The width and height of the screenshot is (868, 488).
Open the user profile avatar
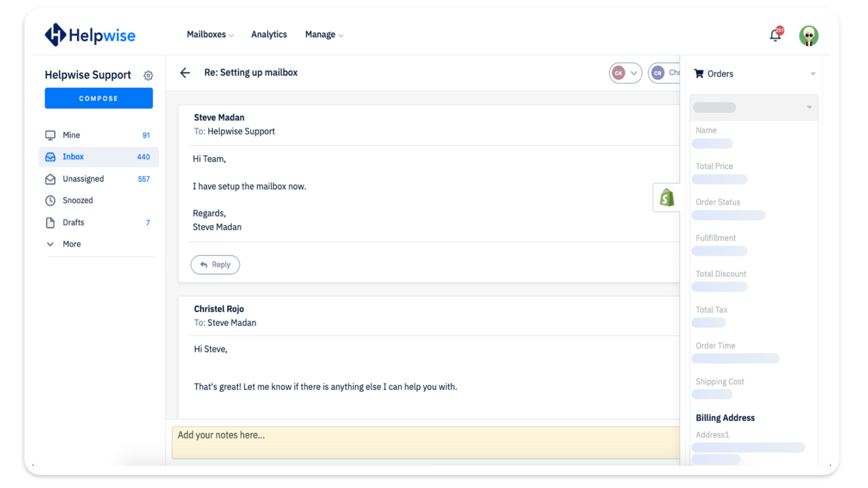point(808,36)
